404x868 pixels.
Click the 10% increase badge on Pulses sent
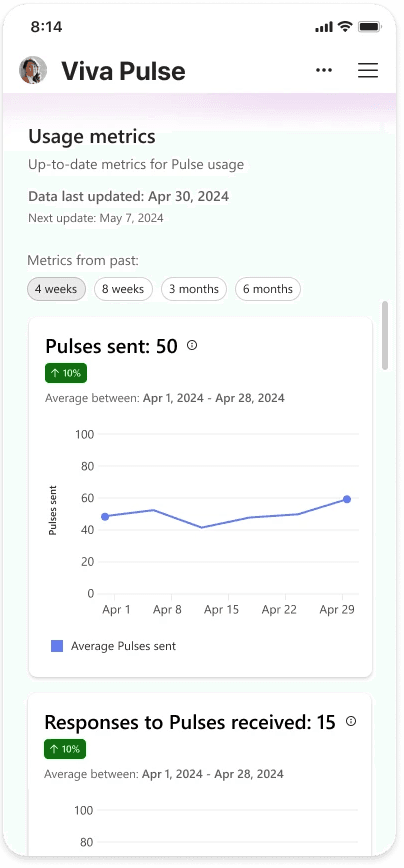tap(66, 373)
